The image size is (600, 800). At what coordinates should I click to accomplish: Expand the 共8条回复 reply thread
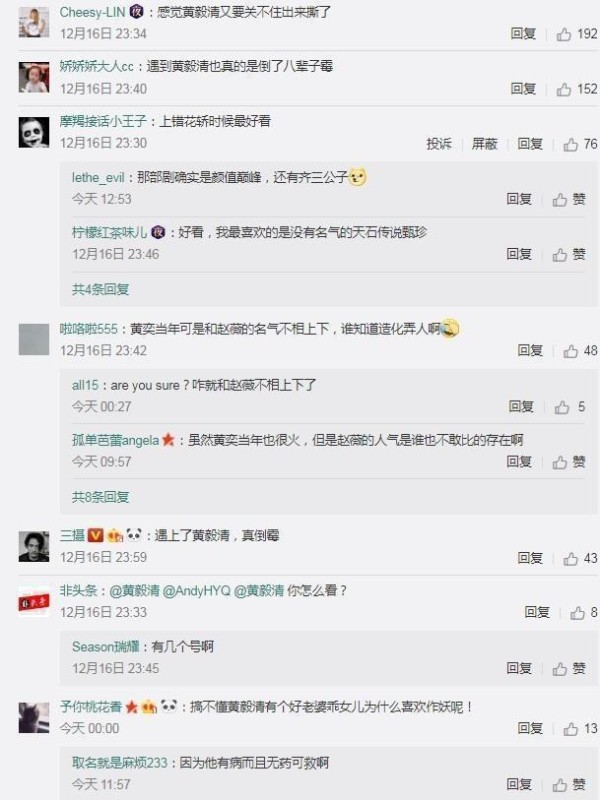pos(101,497)
